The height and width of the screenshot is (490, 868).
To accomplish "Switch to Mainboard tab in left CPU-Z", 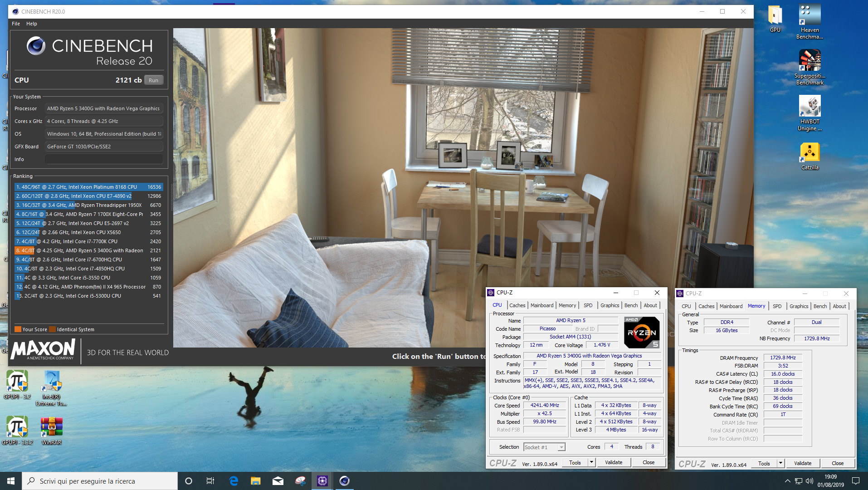I will click(x=542, y=305).
